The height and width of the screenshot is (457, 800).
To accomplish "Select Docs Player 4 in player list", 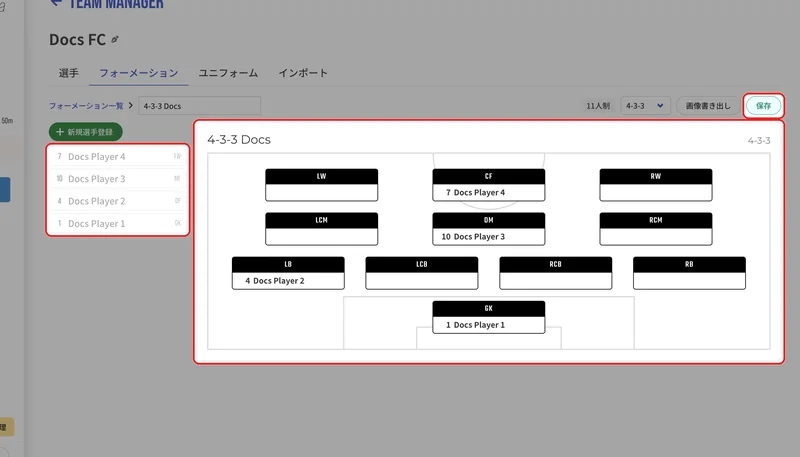I will click(118, 157).
